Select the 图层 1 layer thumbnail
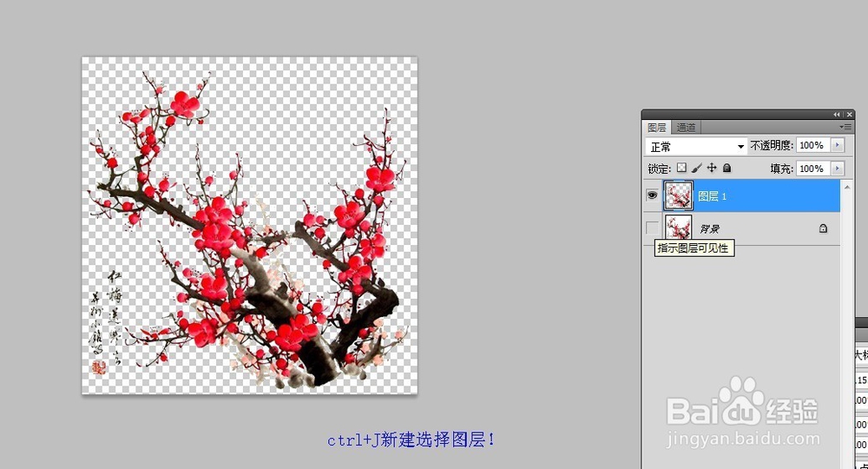Image resolution: width=868 pixels, height=469 pixels. pyautogui.click(x=678, y=195)
